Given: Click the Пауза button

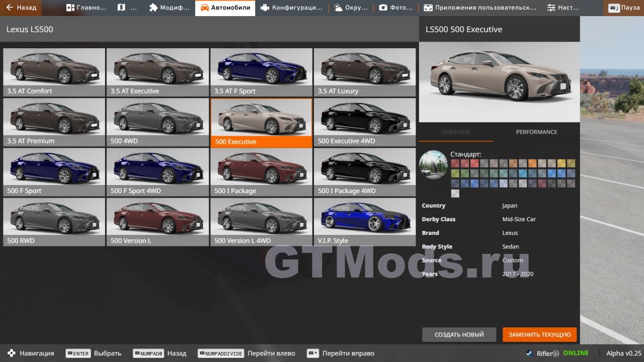Looking at the screenshot, I should (624, 8).
